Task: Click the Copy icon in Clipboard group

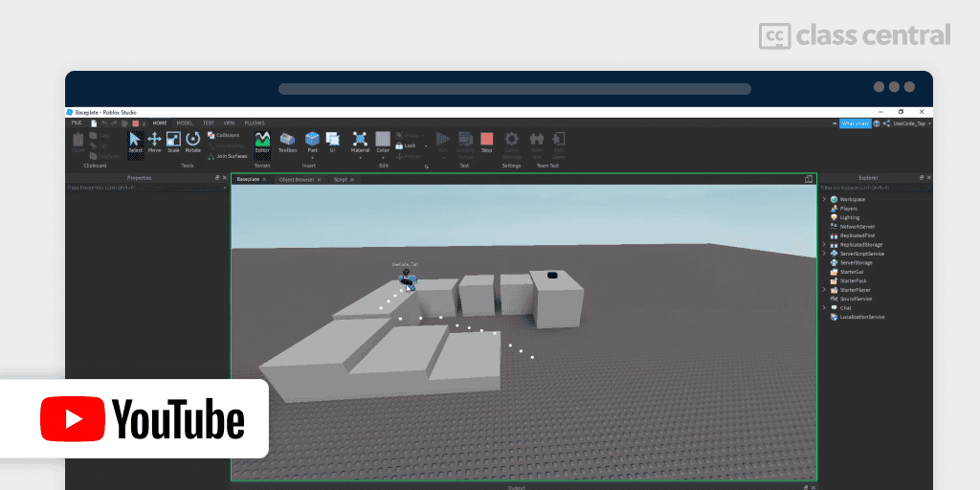Action: click(x=93, y=135)
